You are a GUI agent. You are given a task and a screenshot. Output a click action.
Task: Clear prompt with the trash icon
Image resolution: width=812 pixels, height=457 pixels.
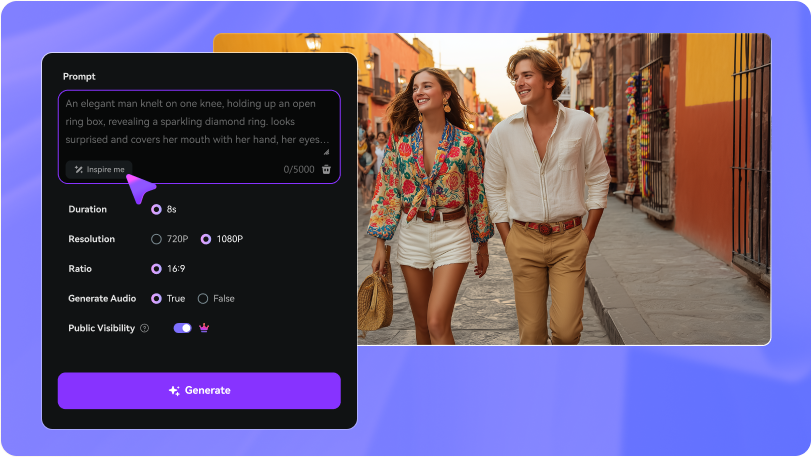(x=326, y=169)
